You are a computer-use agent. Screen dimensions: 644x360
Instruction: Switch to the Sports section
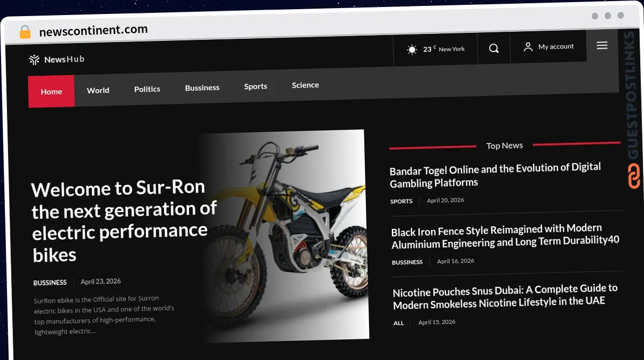click(255, 87)
